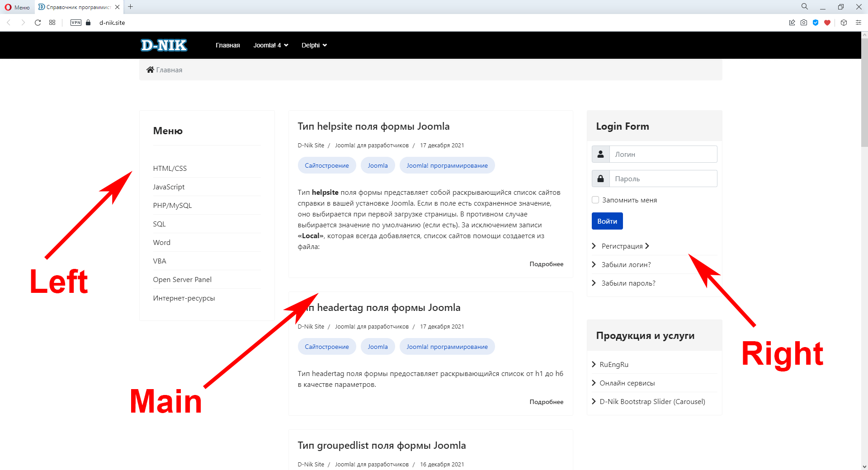Screen dimensions: 868x470
Task: Click the d-nik.site address bar
Action: [112, 23]
